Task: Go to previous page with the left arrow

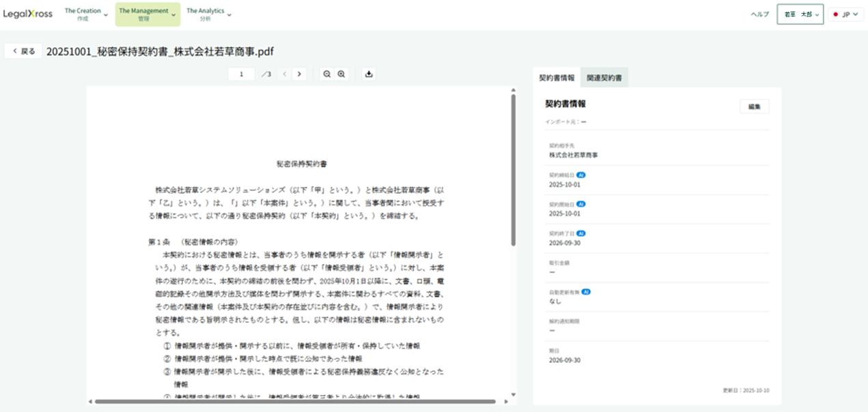Action: [x=285, y=74]
